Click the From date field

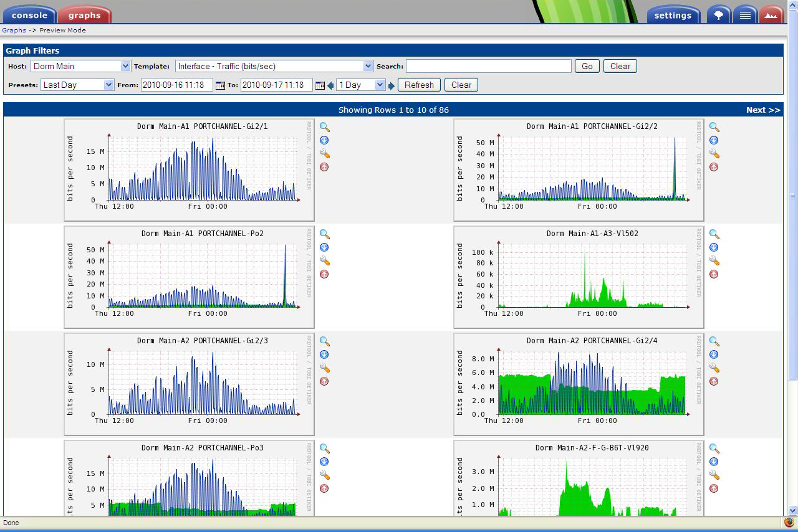(177, 85)
